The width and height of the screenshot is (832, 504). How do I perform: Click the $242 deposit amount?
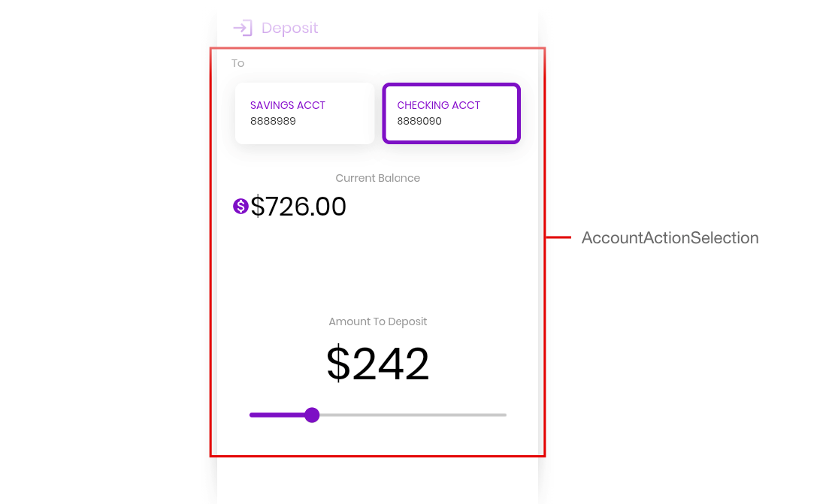tap(378, 364)
